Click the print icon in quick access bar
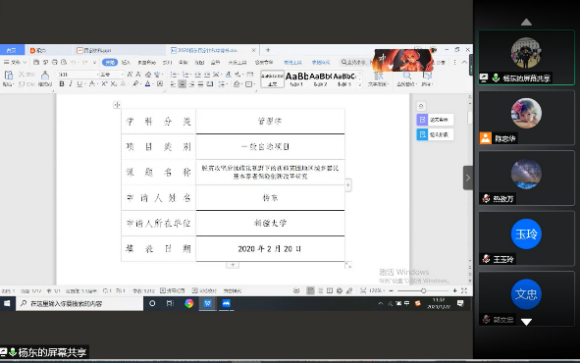The height and width of the screenshot is (363, 580). tap(55, 62)
